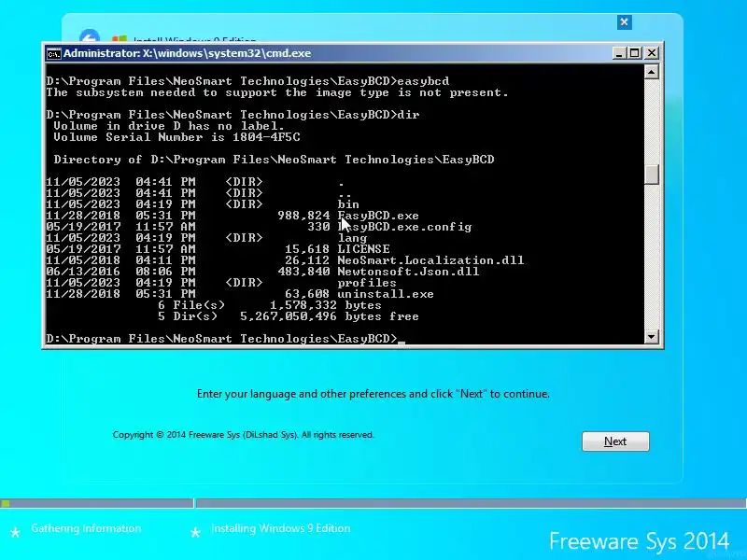Screen dimensions: 747x560
Task: Click the 'Volume in drive D' line
Action: pyautogui.click(x=169, y=126)
